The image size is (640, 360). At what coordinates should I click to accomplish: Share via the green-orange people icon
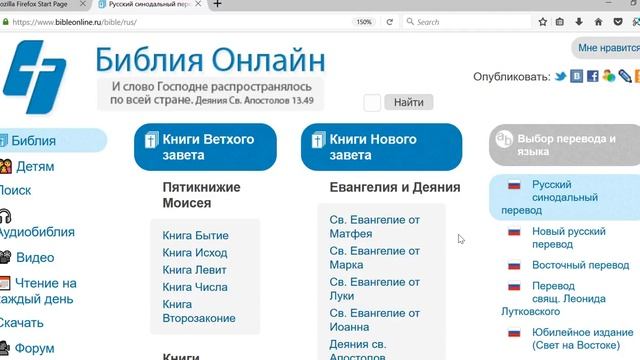pos(609,76)
